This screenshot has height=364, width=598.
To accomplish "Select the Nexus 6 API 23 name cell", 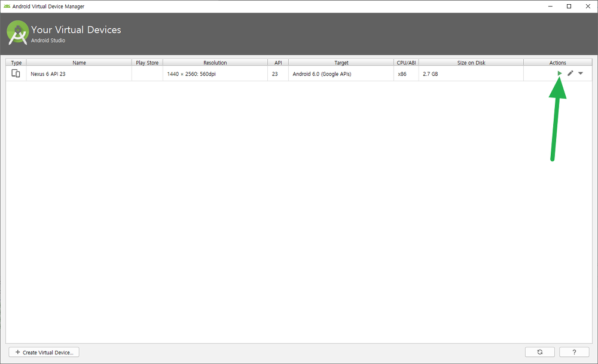I will 79,74.
